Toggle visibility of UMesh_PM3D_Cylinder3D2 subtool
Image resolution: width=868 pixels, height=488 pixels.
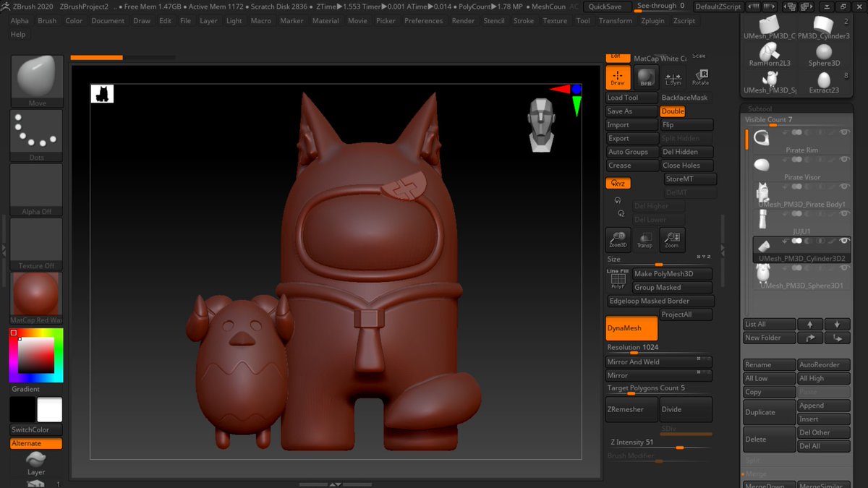(x=844, y=241)
